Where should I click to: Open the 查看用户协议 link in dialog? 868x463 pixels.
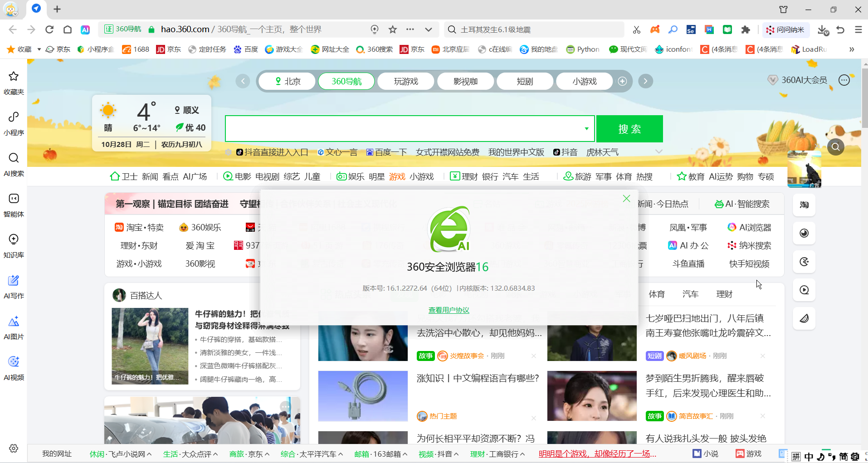point(449,310)
